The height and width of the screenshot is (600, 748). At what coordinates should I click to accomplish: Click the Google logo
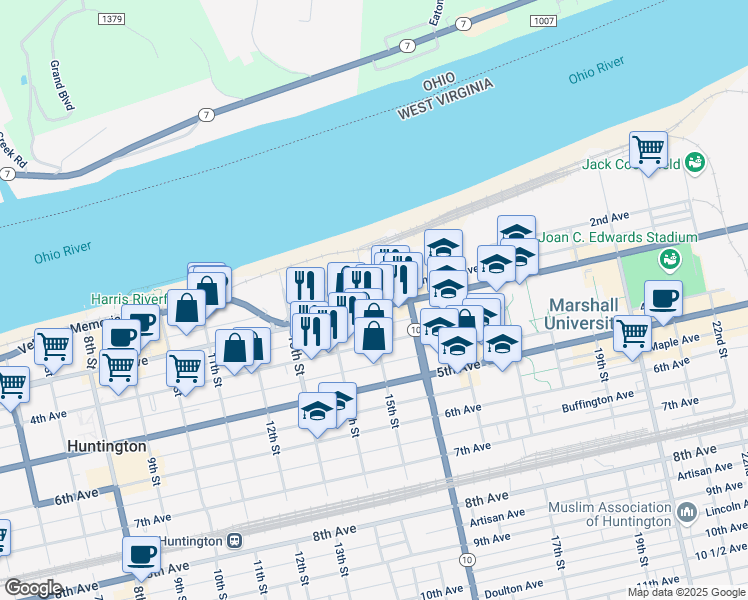coord(32,588)
